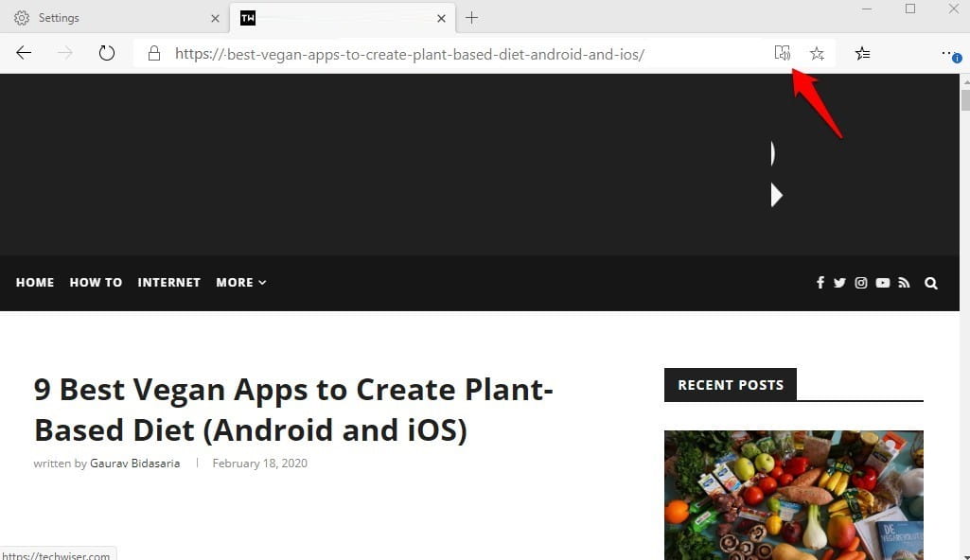Open the site's Facebook icon

(820, 283)
